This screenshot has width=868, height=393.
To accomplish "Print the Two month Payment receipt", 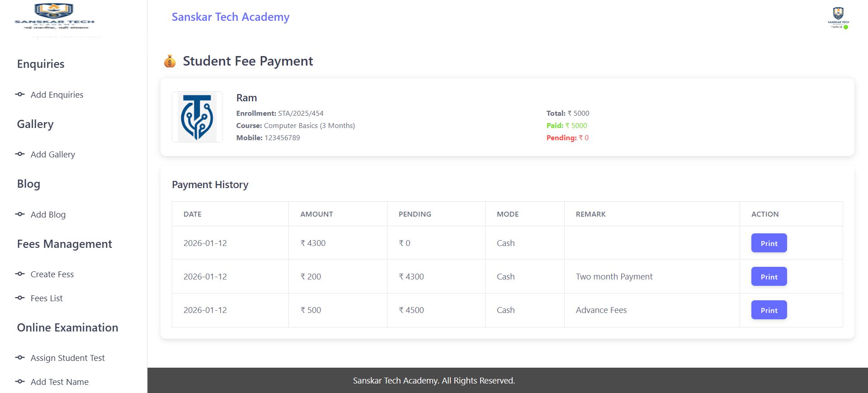I will 769,277.
